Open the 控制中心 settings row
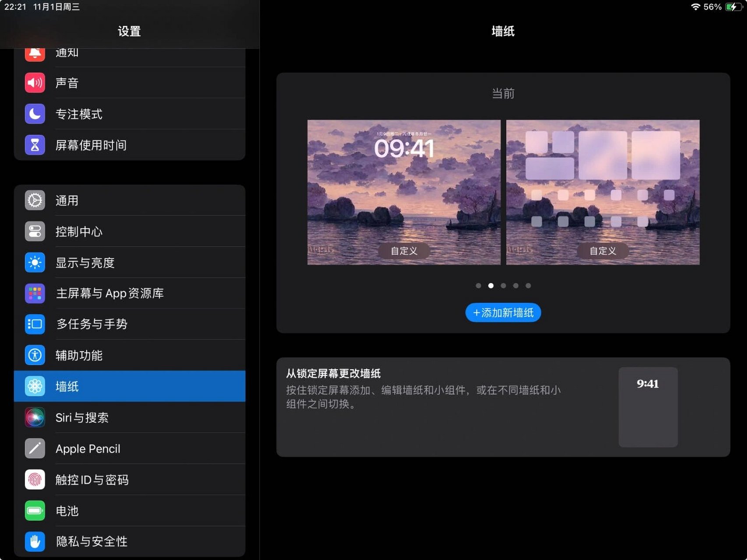The height and width of the screenshot is (560, 747). [x=130, y=231]
